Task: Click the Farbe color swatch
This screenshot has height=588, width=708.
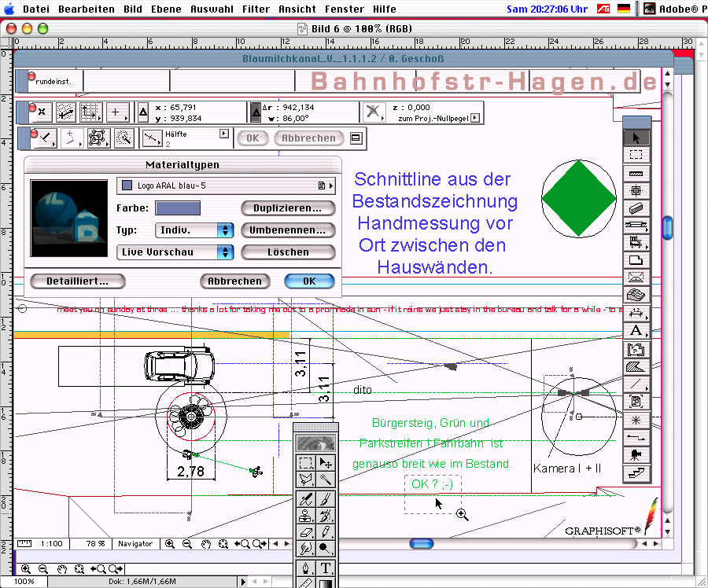Action: pos(178,208)
